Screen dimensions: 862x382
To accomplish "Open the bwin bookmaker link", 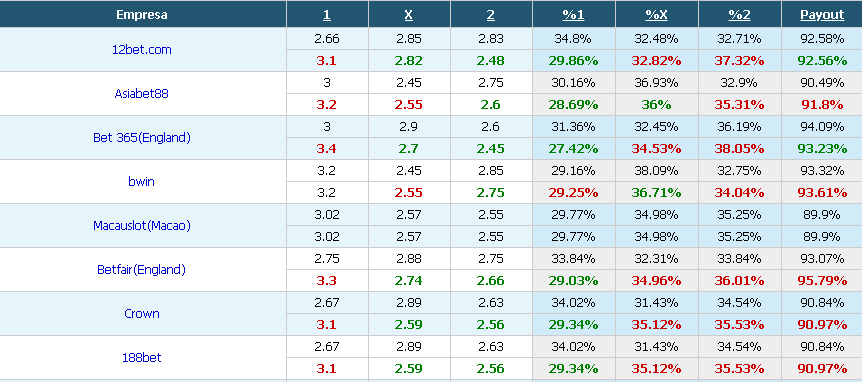I will click(141, 181).
